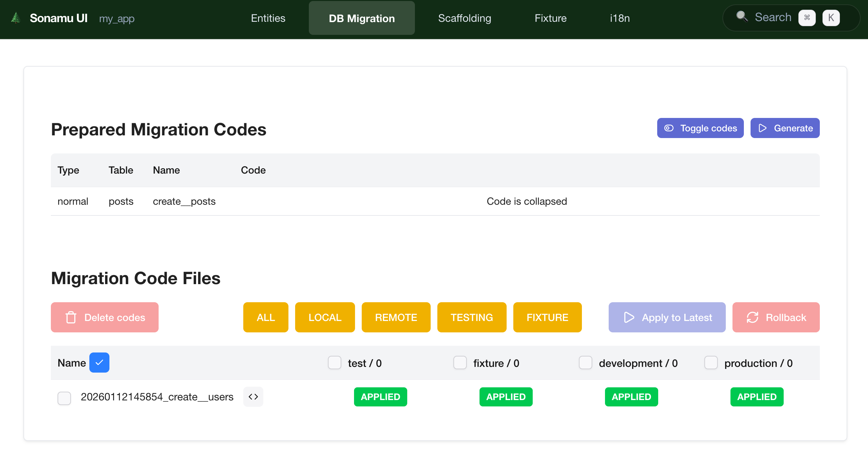Click the magnifier icon in search bar

coord(741,16)
